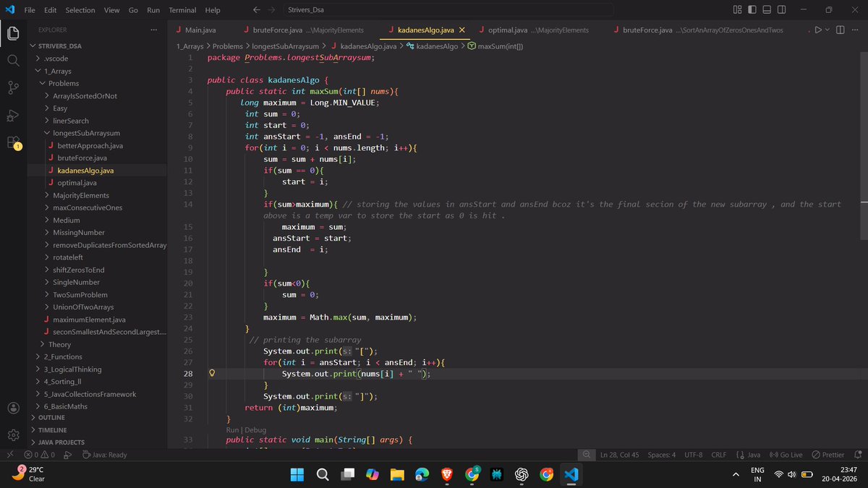
Task: Toggle Primary Side Bar visibility
Action: [x=752, y=10]
